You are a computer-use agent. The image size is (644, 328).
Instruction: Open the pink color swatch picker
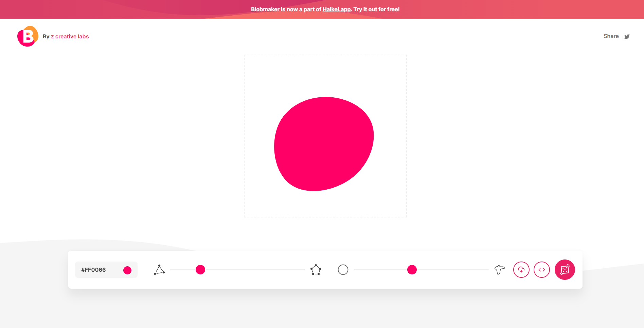pyautogui.click(x=127, y=270)
